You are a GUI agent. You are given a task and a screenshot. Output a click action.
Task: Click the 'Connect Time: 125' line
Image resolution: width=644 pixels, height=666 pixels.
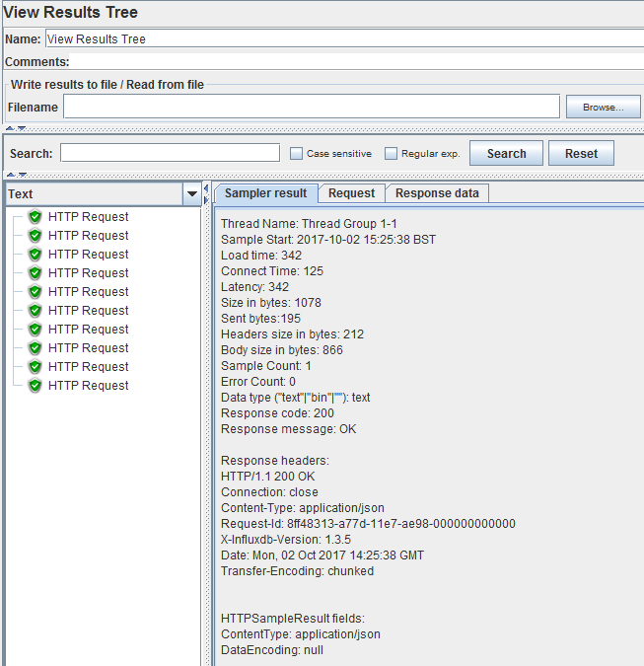272,271
